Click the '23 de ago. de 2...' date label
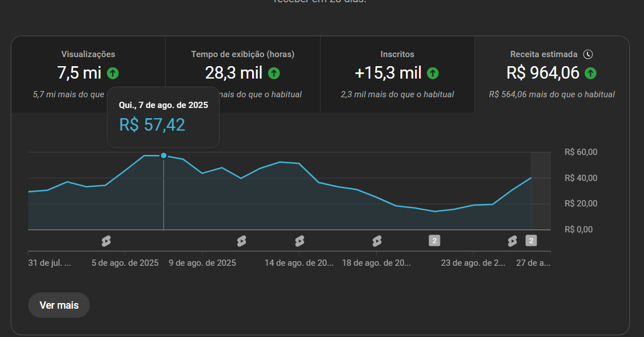Screen dimensions: 644x337 (473, 263)
